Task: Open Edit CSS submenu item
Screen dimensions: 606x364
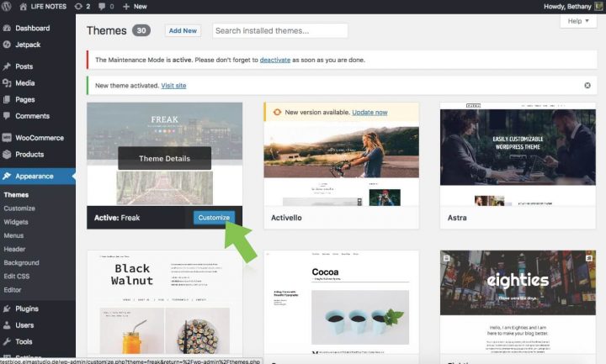Action: click(17, 277)
